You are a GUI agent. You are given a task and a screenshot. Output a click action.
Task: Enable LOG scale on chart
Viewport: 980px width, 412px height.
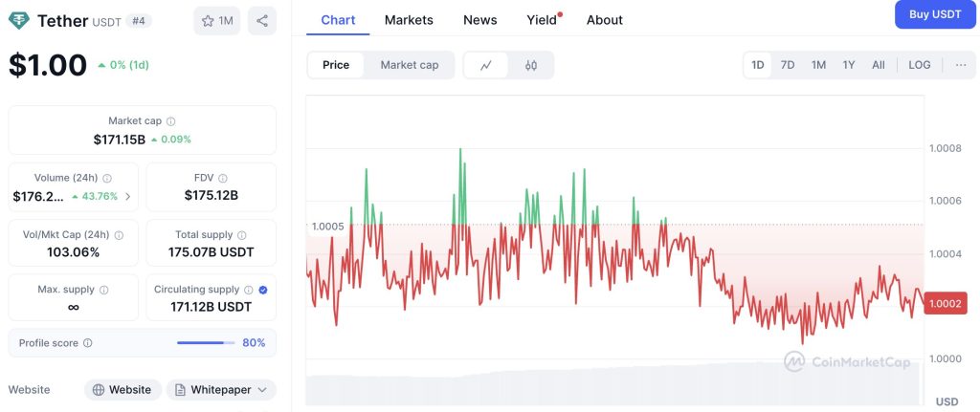point(919,65)
